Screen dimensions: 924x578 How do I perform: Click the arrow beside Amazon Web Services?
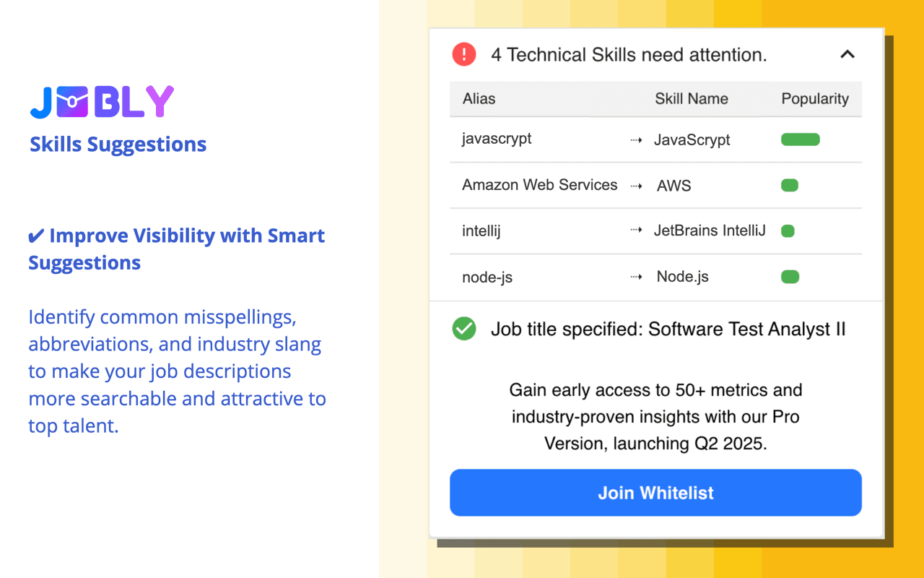click(636, 186)
